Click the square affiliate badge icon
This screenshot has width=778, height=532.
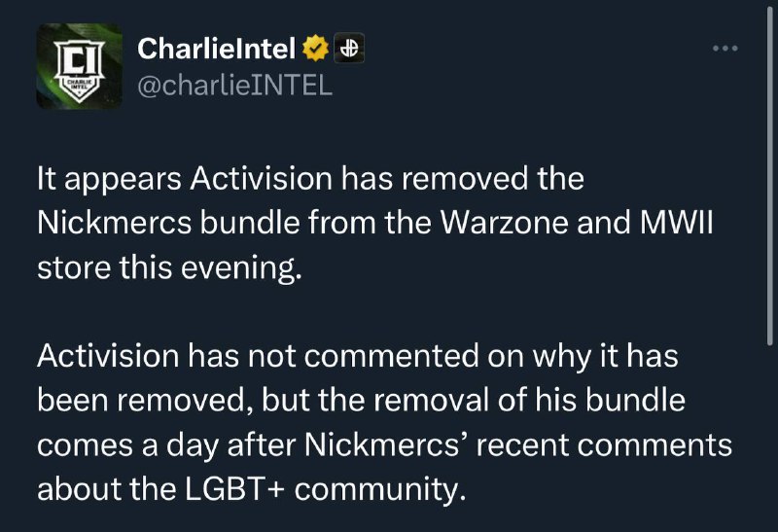pyautogui.click(x=347, y=47)
